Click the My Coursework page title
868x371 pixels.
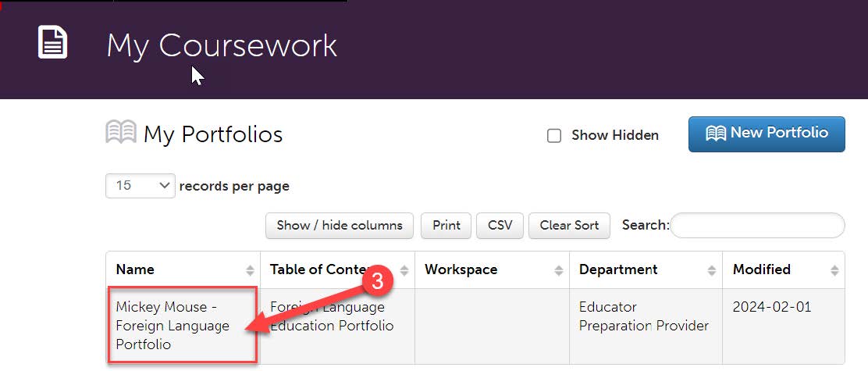pyautogui.click(x=222, y=45)
